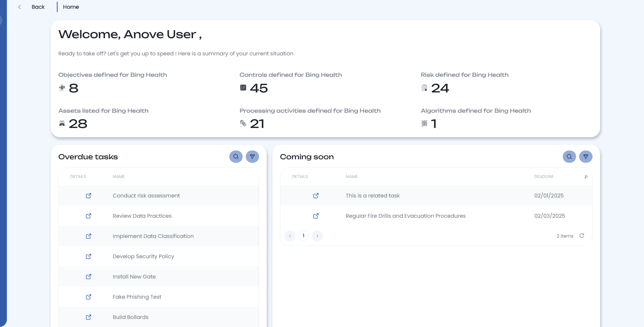Open filter in Overdue tasks panel
Image resolution: width=644 pixels, height=327 pixels.
pyautogui.click(x=252, y=157)
